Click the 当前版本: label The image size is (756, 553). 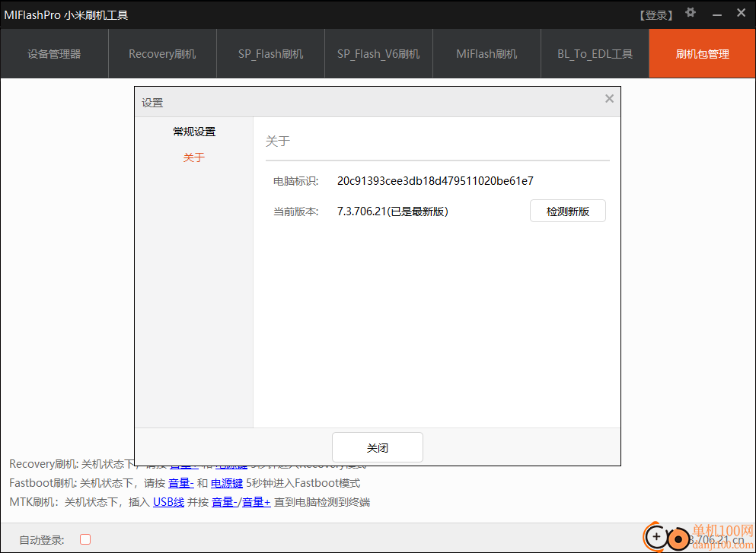click(x=296, y=211)
